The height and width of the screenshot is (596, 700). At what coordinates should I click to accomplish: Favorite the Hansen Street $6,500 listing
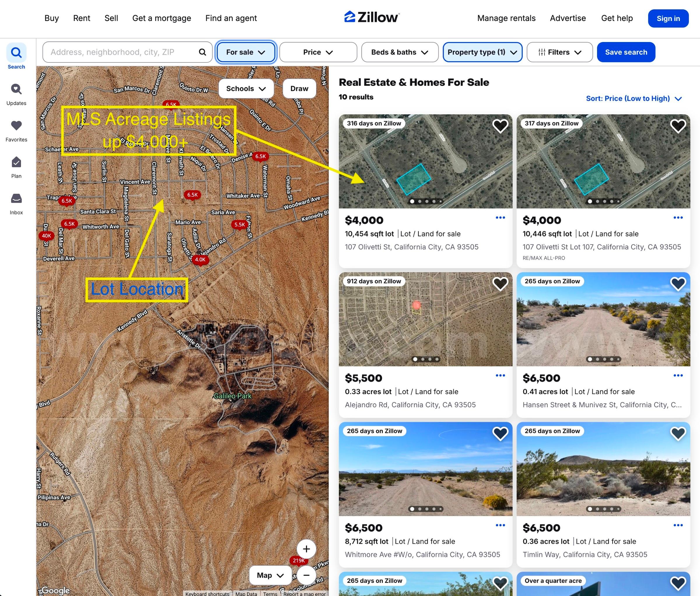[x=678, y=284]
